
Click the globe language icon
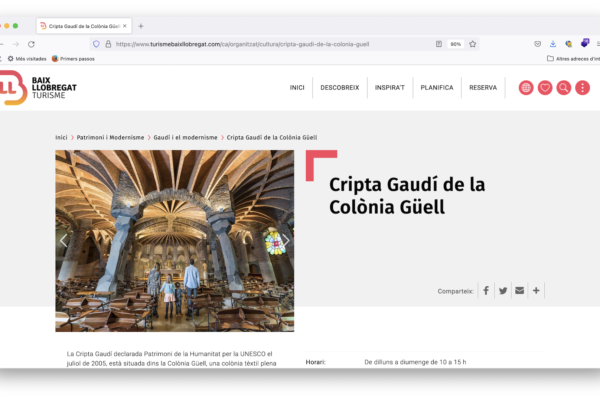[x=526, y=88]
